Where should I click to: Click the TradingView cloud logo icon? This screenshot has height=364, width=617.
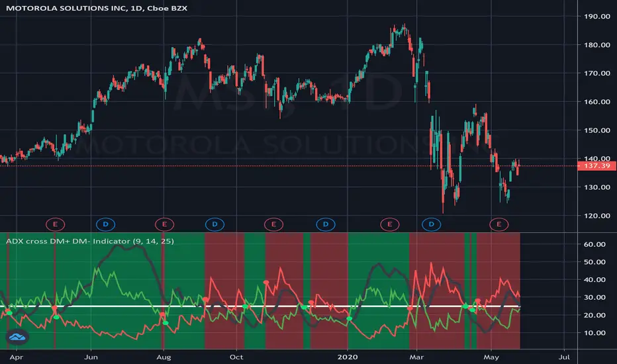click(17, 337)
